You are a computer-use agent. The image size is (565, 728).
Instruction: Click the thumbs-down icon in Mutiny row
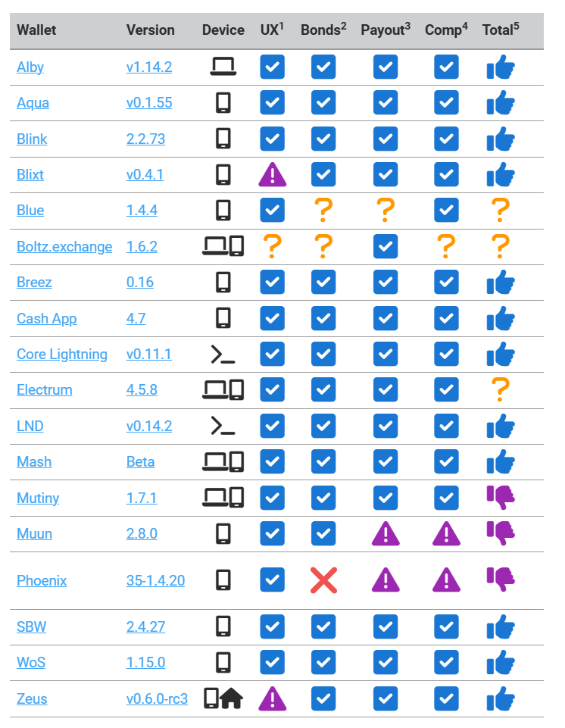[x=501, y=498]
